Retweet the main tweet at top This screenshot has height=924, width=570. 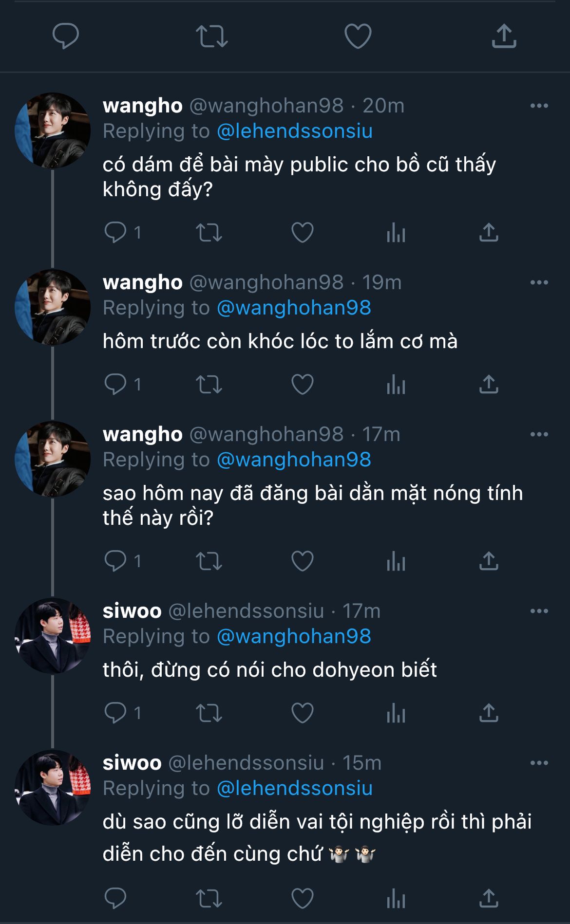211,37
